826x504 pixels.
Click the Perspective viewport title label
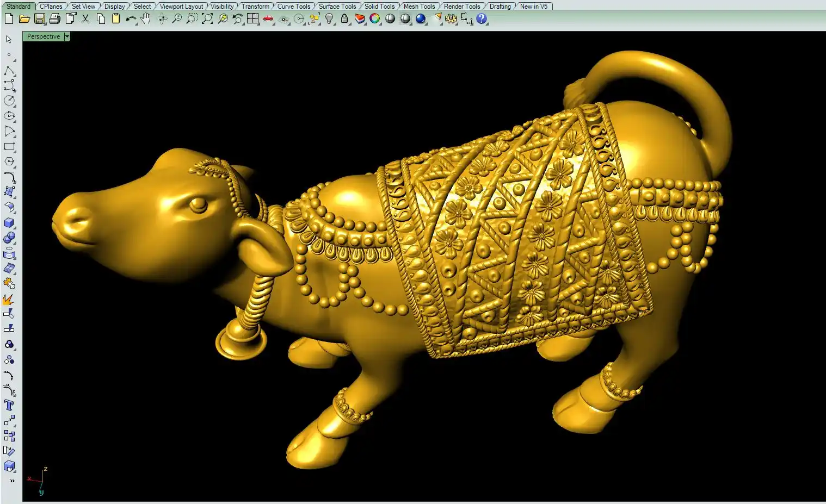(44, 36)
